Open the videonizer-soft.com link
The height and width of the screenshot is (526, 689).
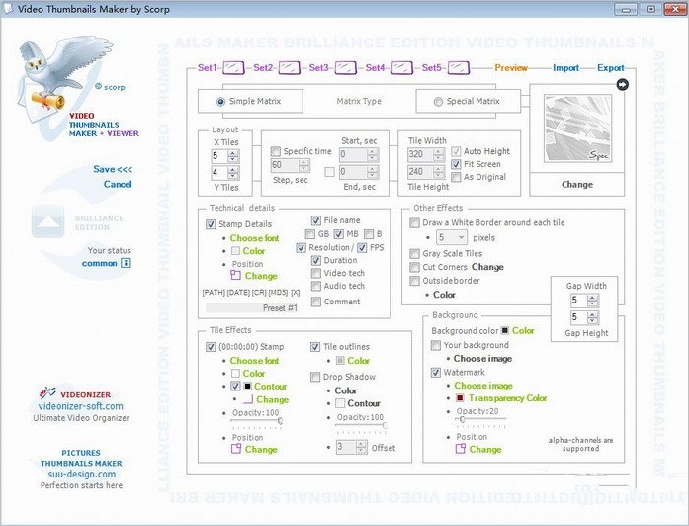click(81, 406)
